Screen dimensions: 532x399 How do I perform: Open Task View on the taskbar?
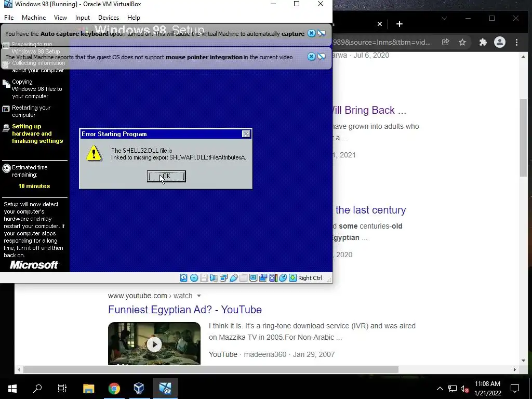click(62, 389)
